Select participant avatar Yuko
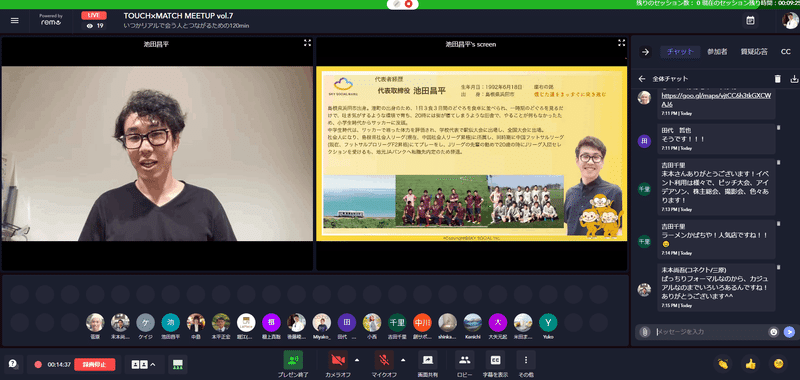 tap(548, 322)
